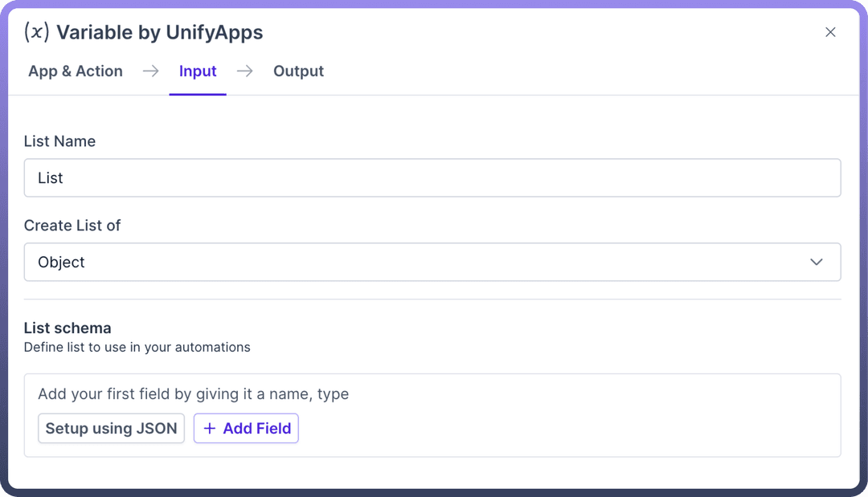Click the arrow before the Output tab
This screenshot has height=497, width=868.
point(245,71)
